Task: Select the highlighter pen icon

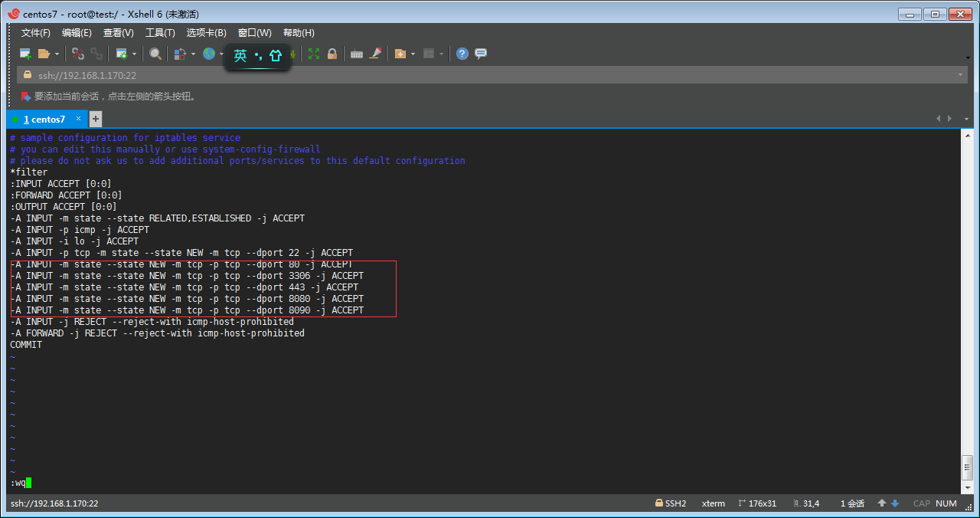Action: pyautogui.click(x=375, y=54)
